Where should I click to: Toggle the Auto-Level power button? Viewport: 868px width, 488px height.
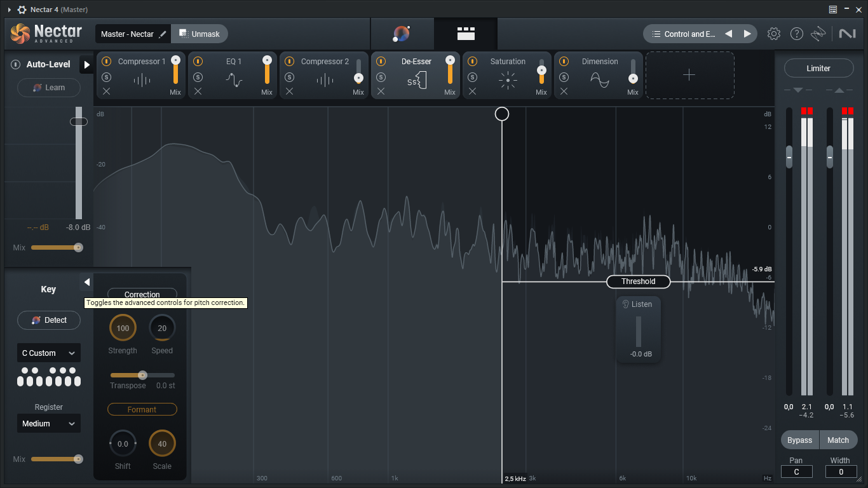pos(16,64)
